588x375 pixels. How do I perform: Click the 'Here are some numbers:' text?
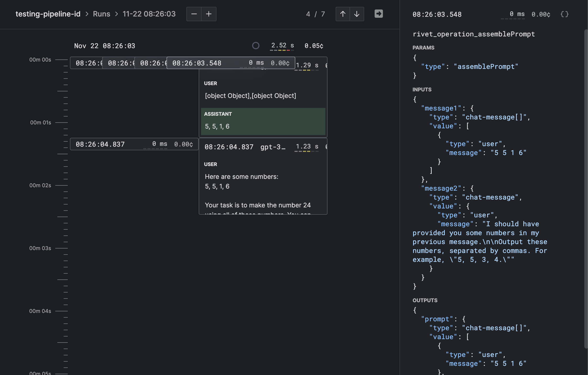(242, 177)
